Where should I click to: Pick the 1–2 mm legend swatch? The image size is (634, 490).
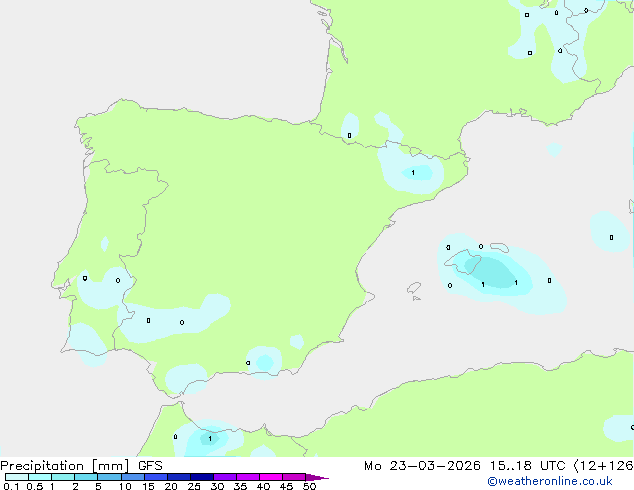point(63,477)
